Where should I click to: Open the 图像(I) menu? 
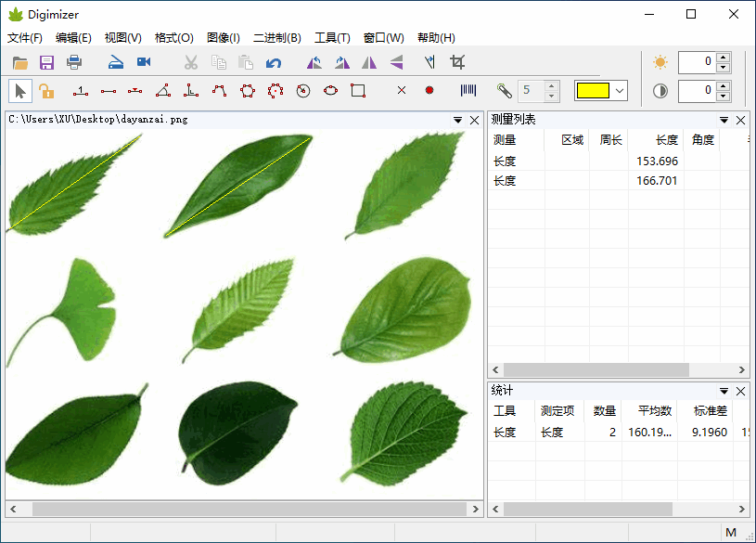pyautogui.click(x=223, y=38)
